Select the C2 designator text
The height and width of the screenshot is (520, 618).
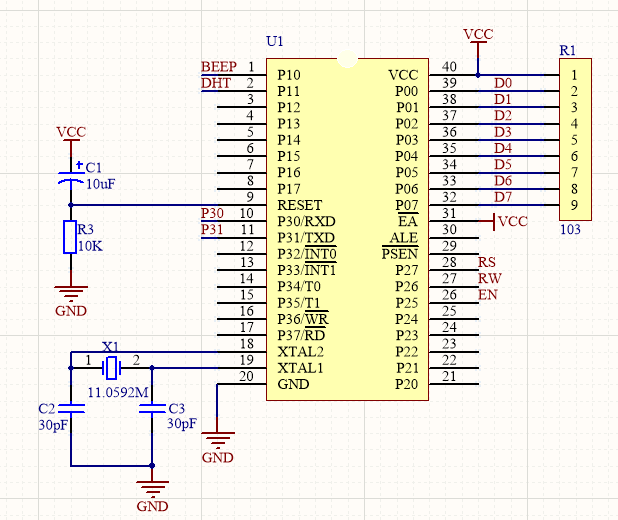[47, 408]
